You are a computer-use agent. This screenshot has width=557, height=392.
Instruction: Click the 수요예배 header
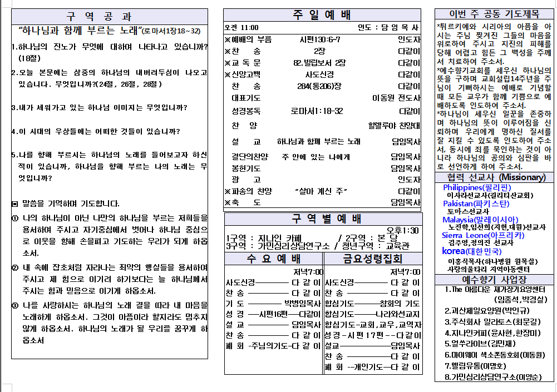(x=274, y=259)
